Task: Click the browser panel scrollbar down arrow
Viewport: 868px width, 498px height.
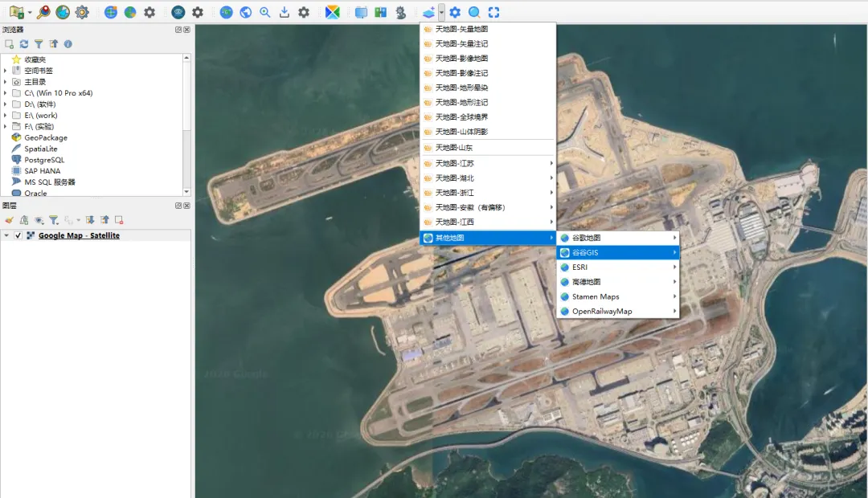Action: coord(187,192)
